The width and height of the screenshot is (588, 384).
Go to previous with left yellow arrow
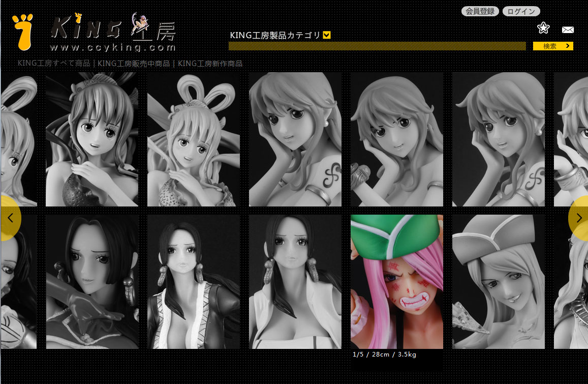(10, 218)
